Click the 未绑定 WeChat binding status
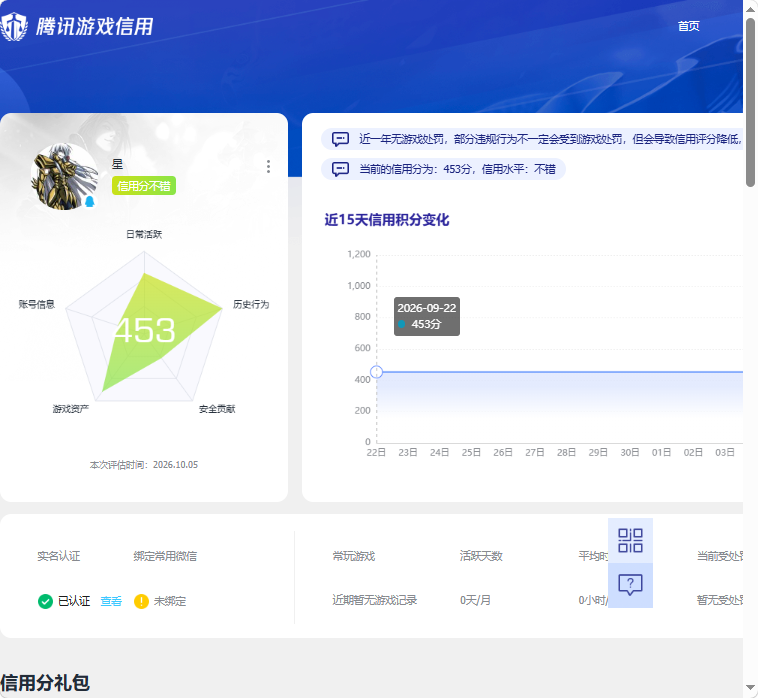The height and width of the screenshot is (698, 758). point(170,601)
